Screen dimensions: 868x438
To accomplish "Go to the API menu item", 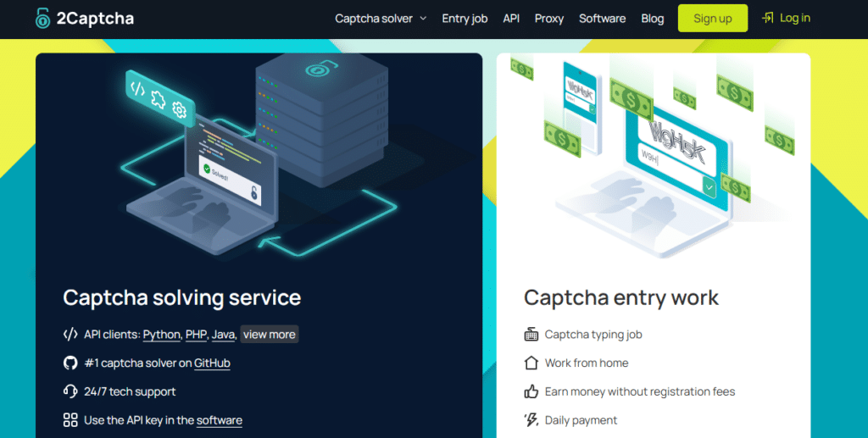I will point(511,19).
